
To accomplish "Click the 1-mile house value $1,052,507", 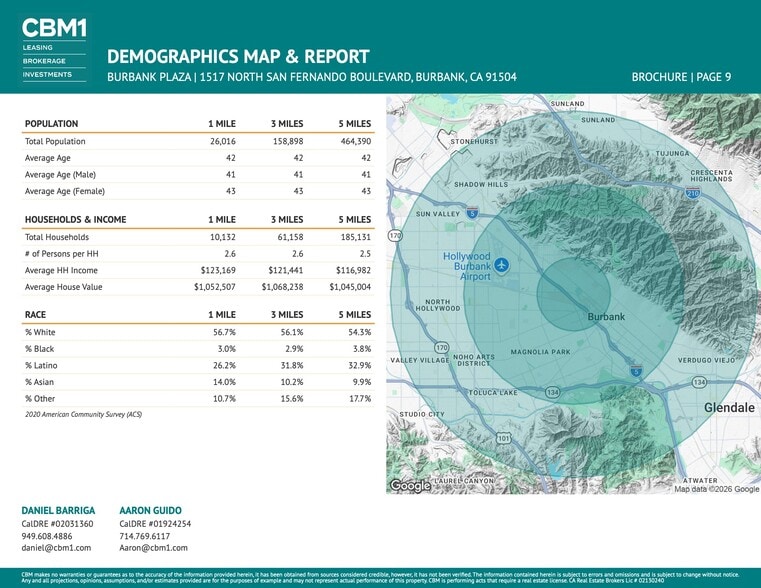I will 215,287.
